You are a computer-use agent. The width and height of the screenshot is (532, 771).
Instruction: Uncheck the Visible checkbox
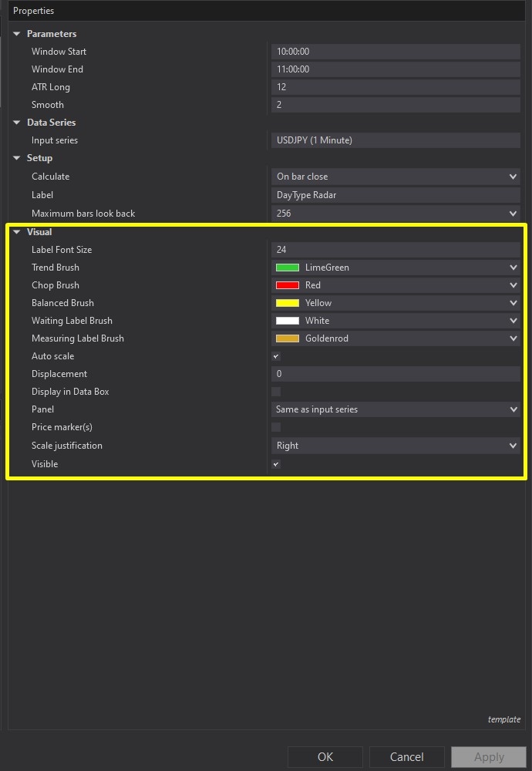tap(276, 464)
